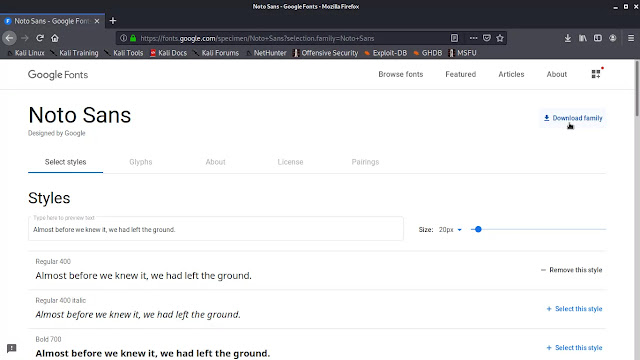The width and height of the screenshot is (640, 360).
Task: Switch to the About tab under Noto Sans
Action: coord(216,162)
